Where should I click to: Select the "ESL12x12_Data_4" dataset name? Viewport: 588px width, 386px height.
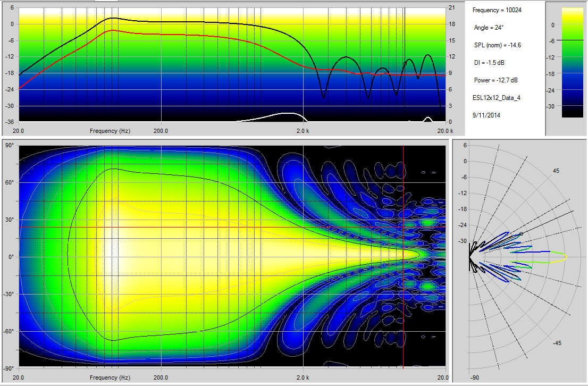496,98
